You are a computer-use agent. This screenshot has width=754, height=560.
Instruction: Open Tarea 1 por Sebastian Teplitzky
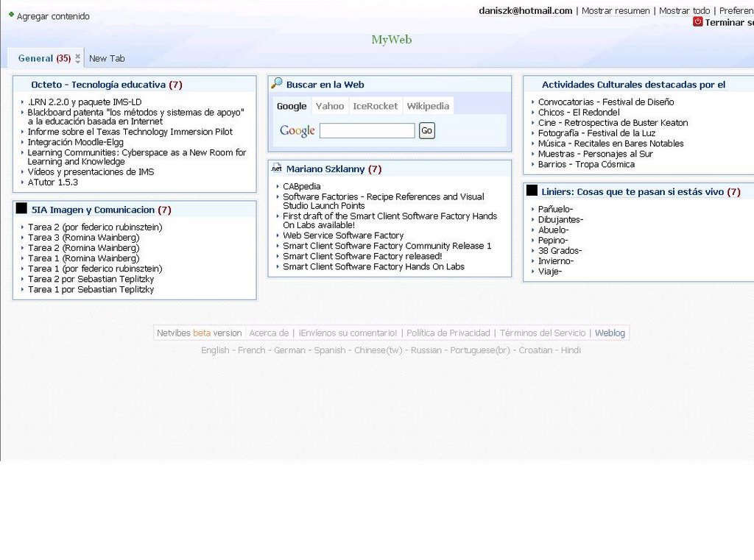pos(91,289)
